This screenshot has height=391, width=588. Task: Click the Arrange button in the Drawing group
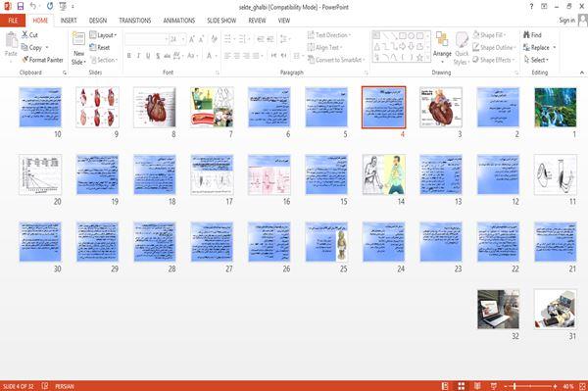coord(442,48)
